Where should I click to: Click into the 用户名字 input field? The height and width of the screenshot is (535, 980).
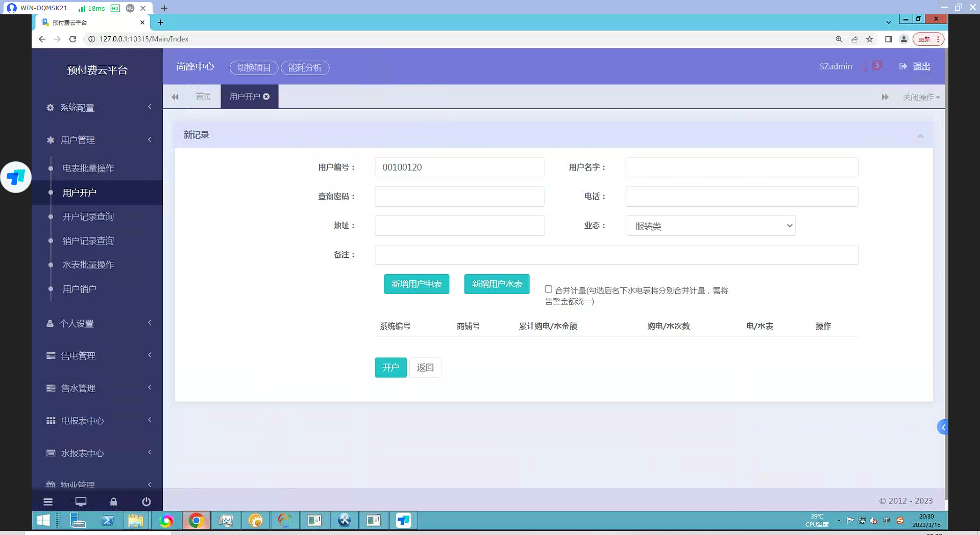(741, 167)
